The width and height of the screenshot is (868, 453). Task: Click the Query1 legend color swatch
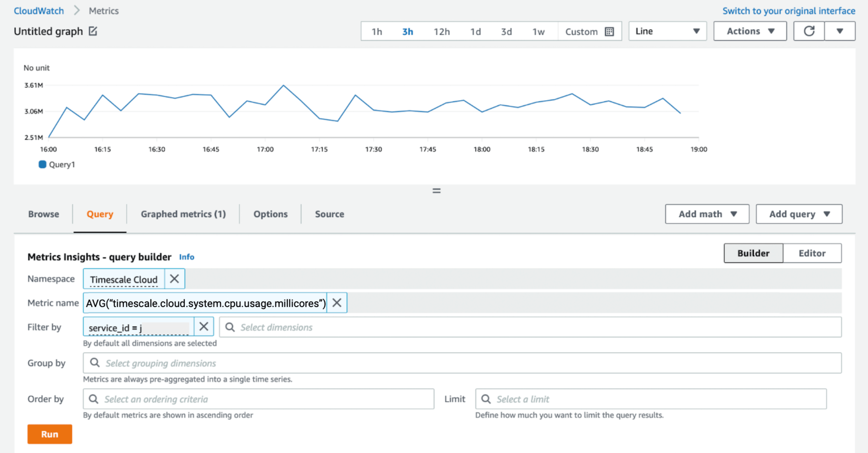(x=42, y=164)
